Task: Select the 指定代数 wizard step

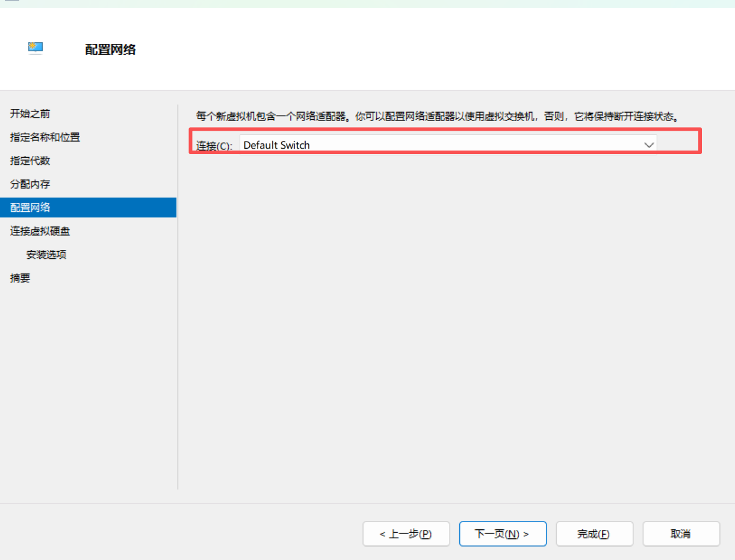Action: coord(30,161)
